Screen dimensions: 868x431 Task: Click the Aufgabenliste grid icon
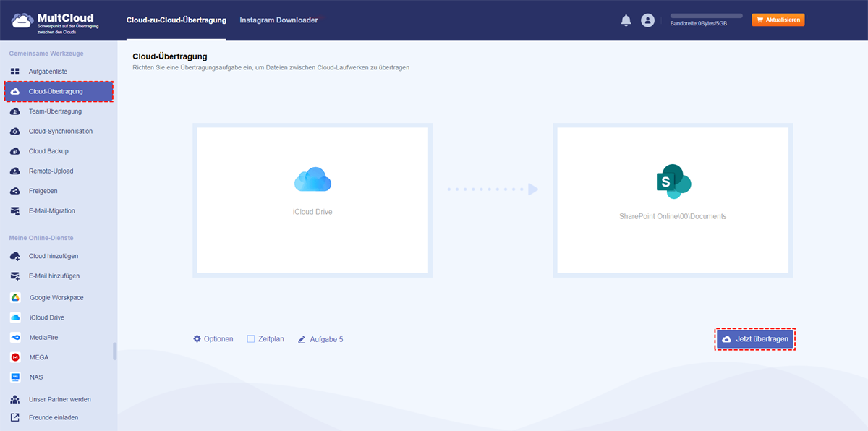coord(15,72)
